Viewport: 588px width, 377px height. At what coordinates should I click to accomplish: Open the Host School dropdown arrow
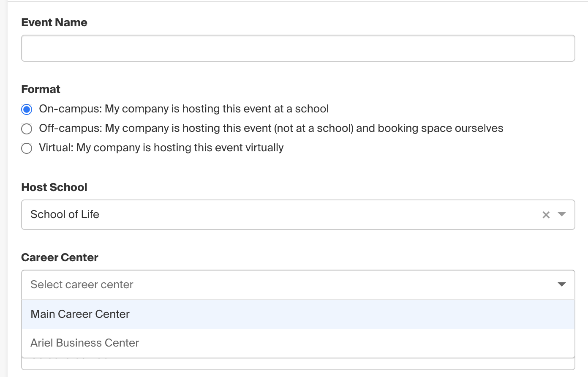[x=562, y=214]
